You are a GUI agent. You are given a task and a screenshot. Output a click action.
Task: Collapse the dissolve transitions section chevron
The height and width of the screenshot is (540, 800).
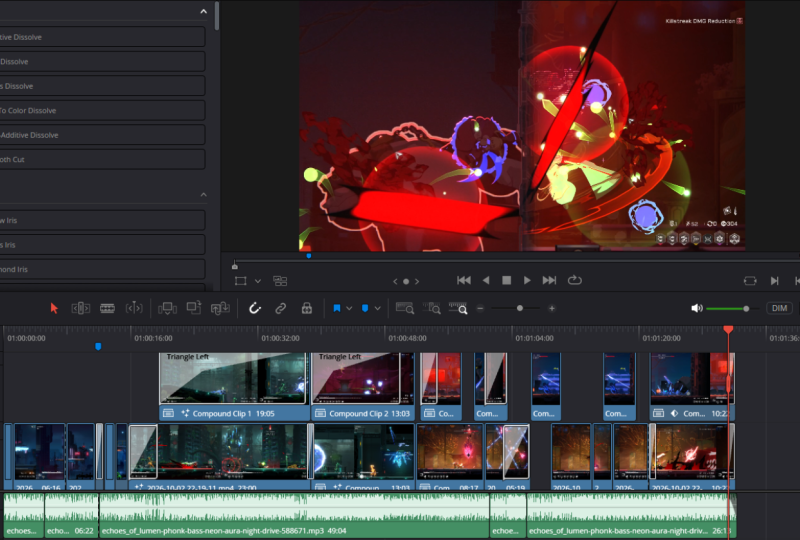point(204,11)
